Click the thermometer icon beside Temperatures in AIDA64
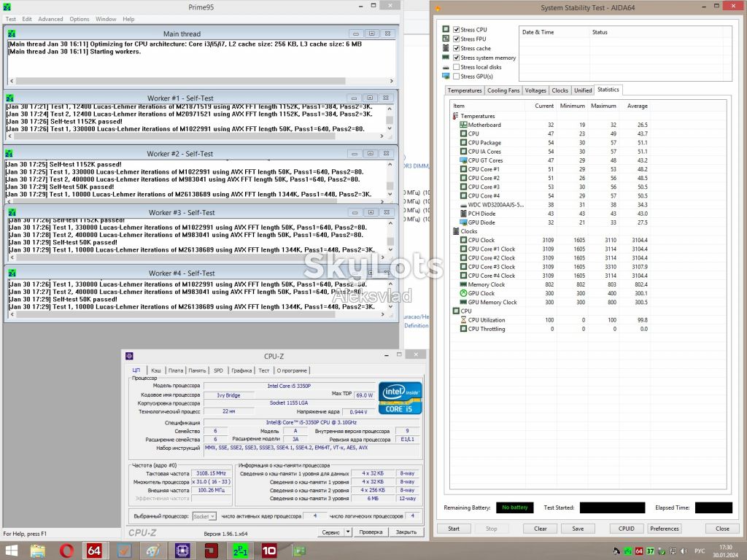Screen dimensions: 747x560 click(x=455, y=116)
